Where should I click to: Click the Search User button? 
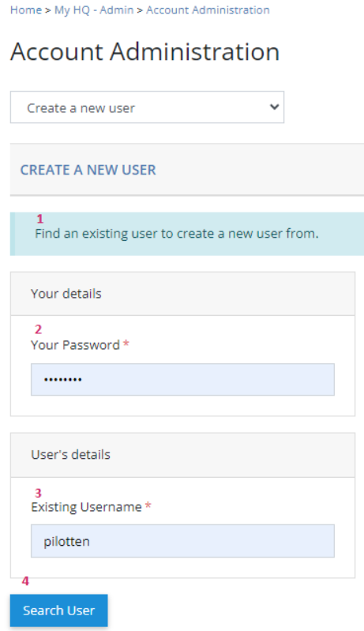58,610
